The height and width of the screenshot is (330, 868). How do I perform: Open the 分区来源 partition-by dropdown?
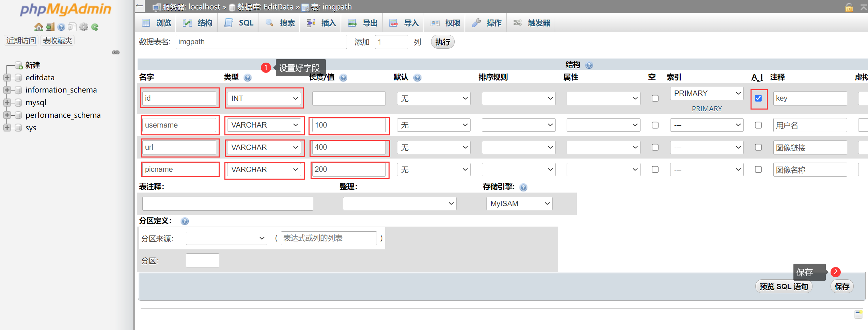click(x=226, y=238)
